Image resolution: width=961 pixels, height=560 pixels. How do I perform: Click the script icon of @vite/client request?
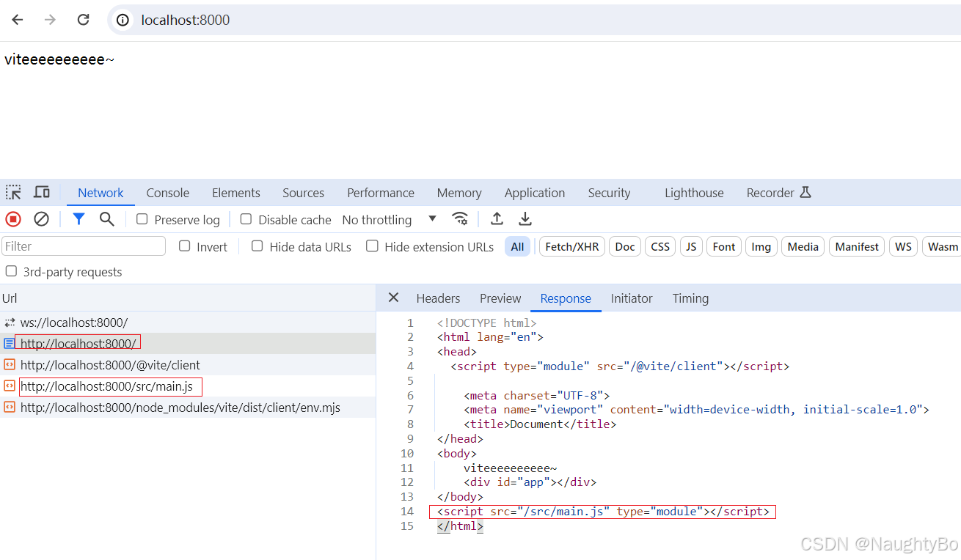pyautogui.click(x=10, y=365)
